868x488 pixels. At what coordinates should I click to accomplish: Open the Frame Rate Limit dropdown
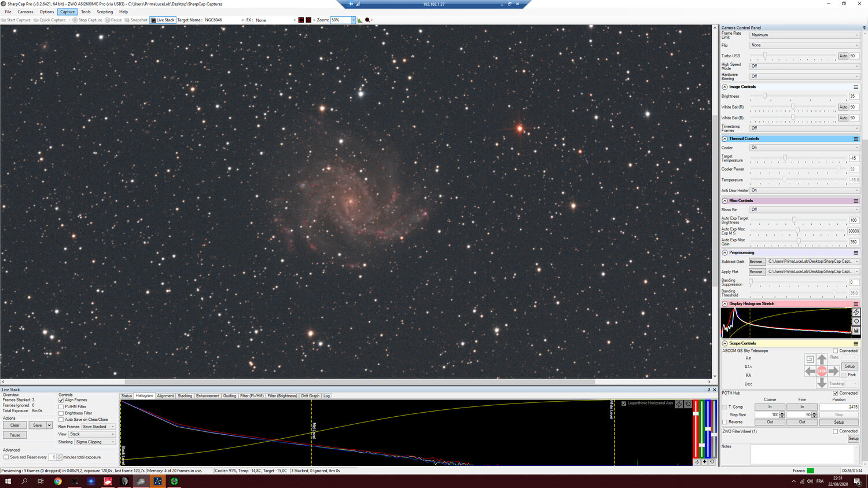804,35
